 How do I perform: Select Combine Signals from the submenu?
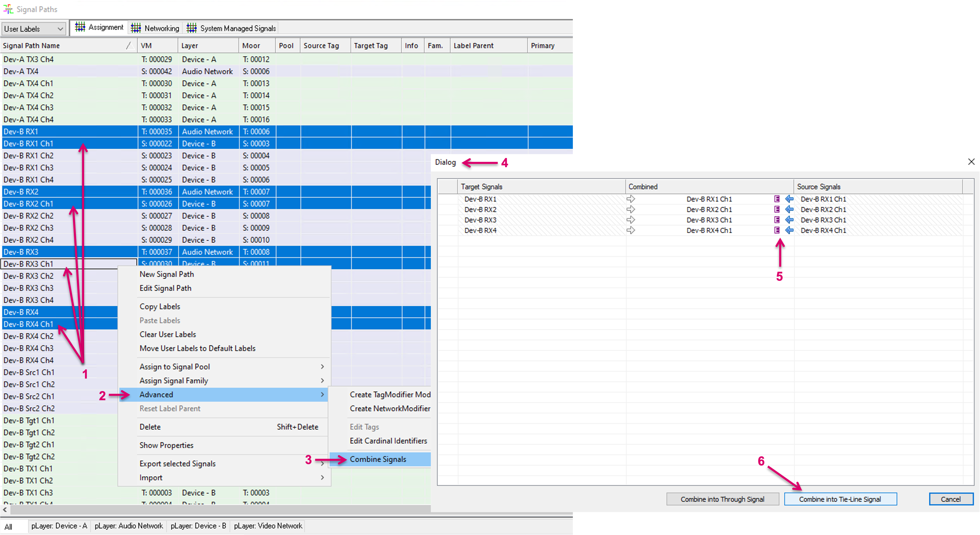[378, 459]
